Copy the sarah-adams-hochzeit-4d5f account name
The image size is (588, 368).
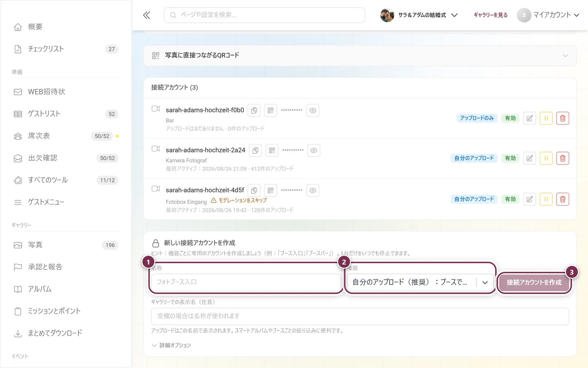254,191
